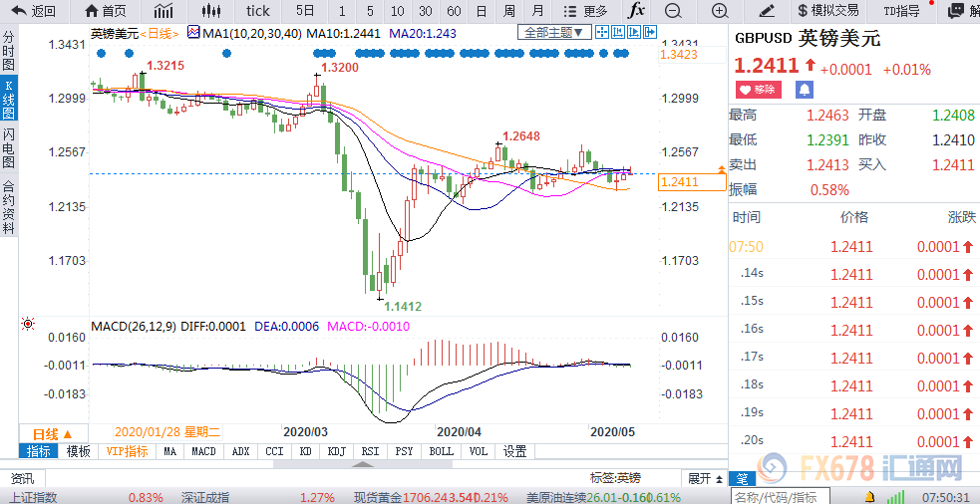Click the TD指导 button
Image resolution: width=980 pixels, height=504 pixels.
pyautogui.click(x=901, y=11)
